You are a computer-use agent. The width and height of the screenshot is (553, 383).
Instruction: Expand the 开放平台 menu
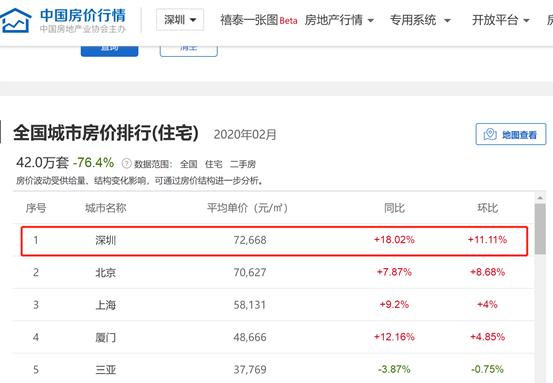501,20
